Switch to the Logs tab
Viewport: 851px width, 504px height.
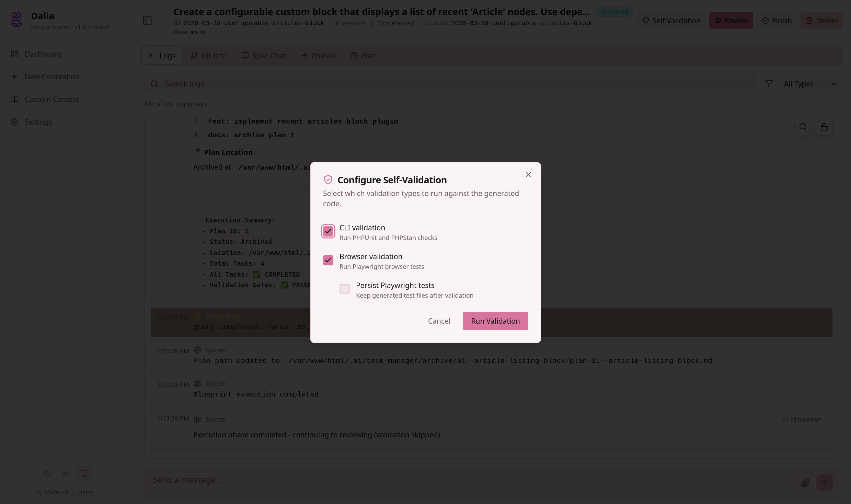pos(162,56)
